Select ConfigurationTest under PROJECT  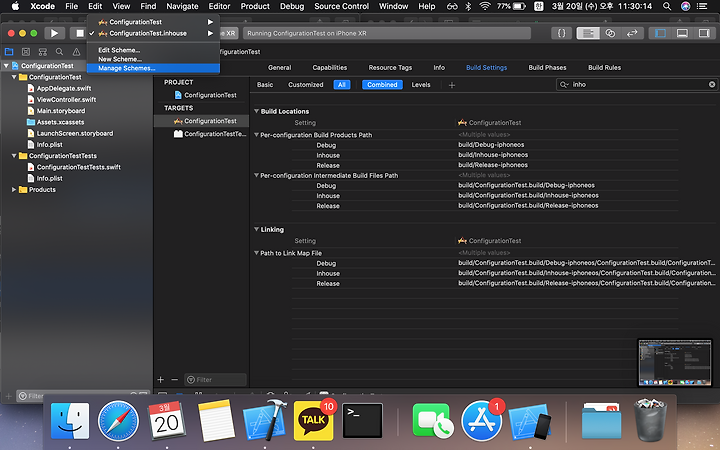point(205,95)
